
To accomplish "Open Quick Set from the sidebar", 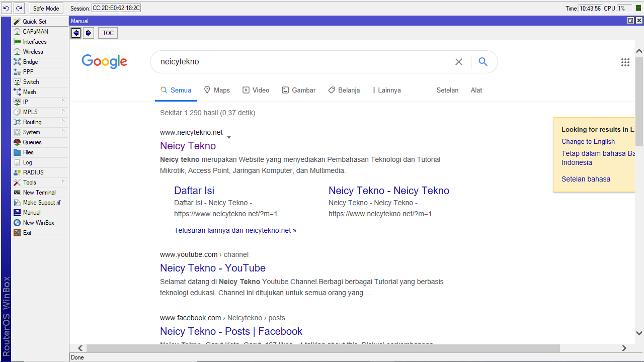I will (x=40, y=22).
